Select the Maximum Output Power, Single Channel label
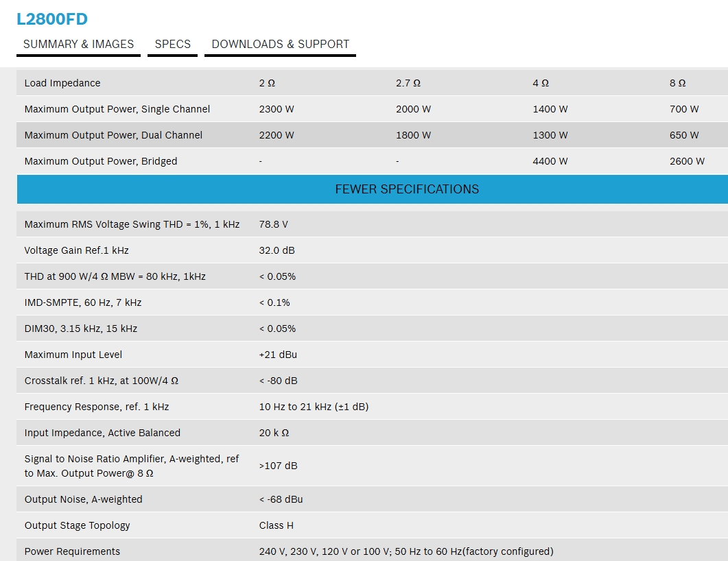The width and height of the screenshot is (728, 561). 117,109
